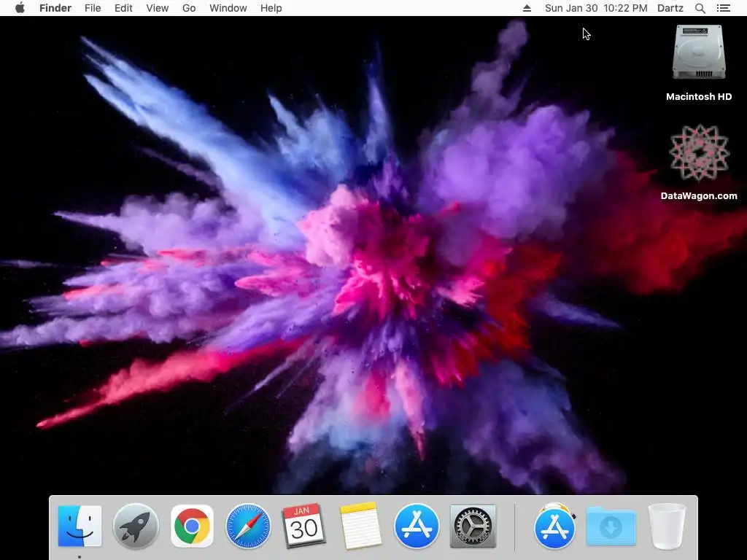The height and width of the screenshot is (560, 747).
Task: Click the DataWagon.com label text
Action: click(x=699, y=195)
